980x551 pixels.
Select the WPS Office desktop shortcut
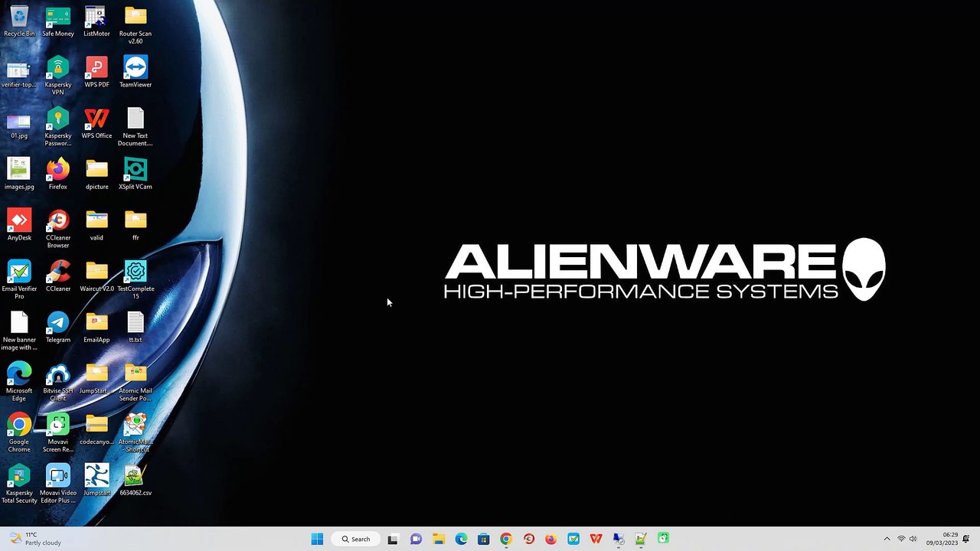[96, 124]
